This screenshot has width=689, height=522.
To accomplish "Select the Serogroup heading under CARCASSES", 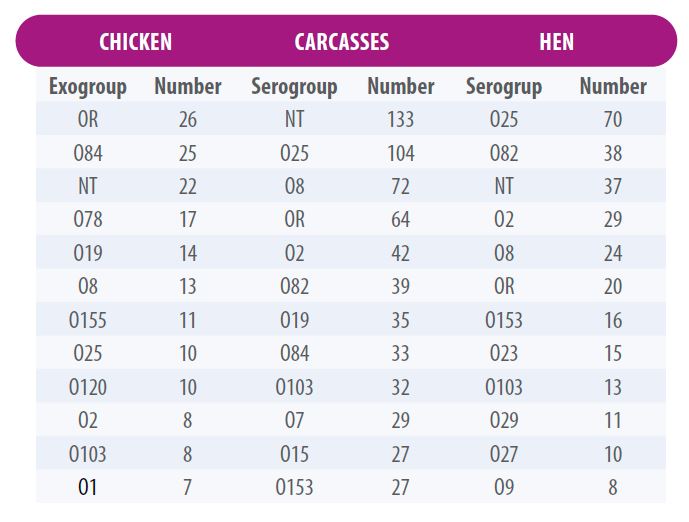I will [294, 86].
